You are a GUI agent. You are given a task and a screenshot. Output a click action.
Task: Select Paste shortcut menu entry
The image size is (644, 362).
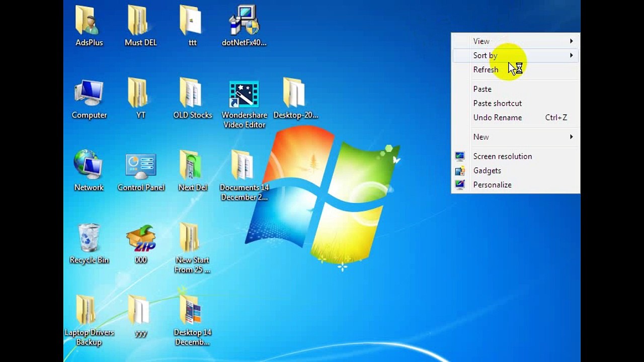tap(516, 103)
